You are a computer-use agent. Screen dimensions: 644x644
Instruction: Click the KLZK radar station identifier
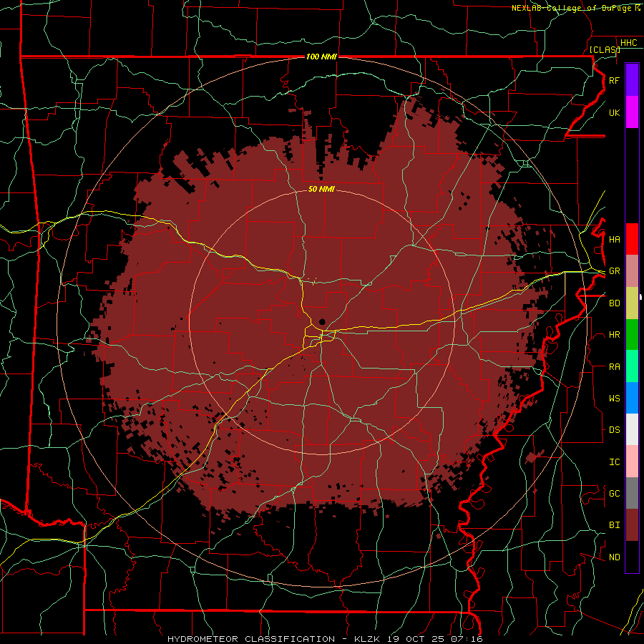tap(368, 639)
